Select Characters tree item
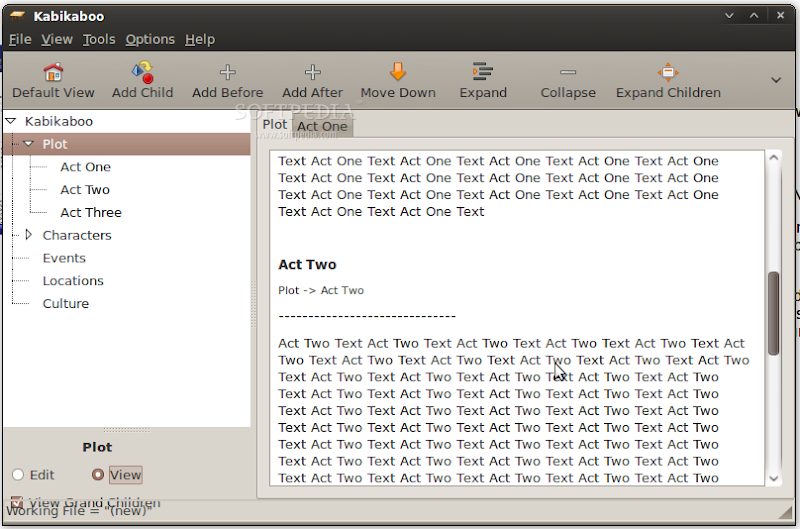Viewport: 800px width, 529px height. 77,235
